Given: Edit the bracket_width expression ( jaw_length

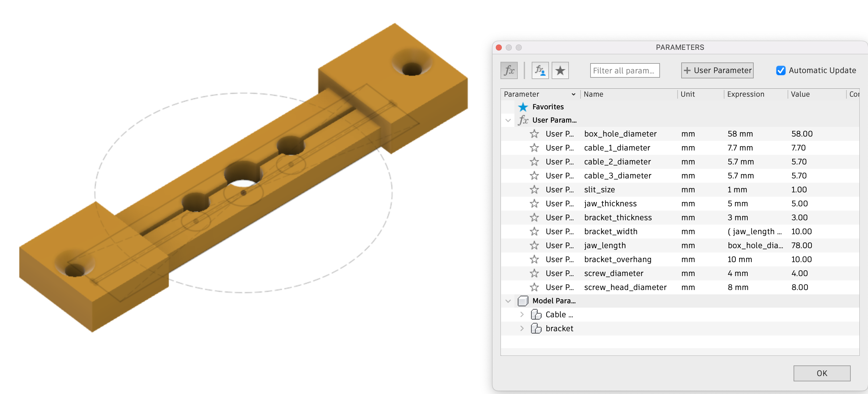Looking at the screenshot, I should 754,232.
